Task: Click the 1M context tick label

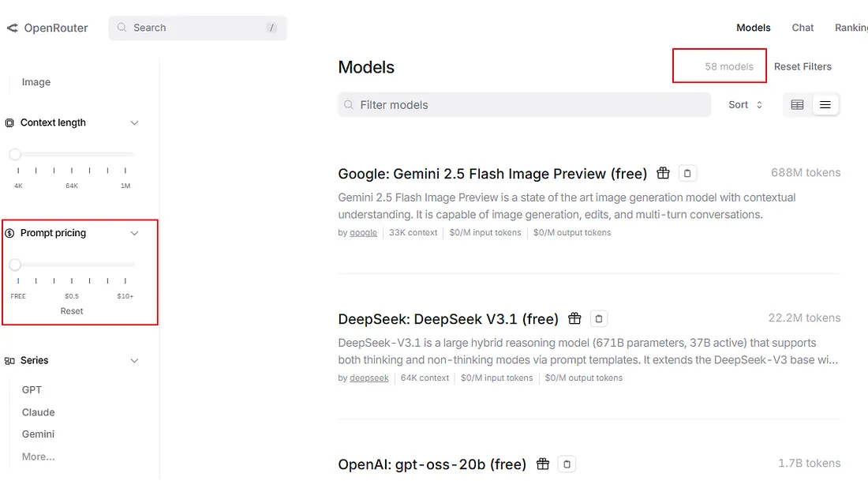Action: [125, 186]
